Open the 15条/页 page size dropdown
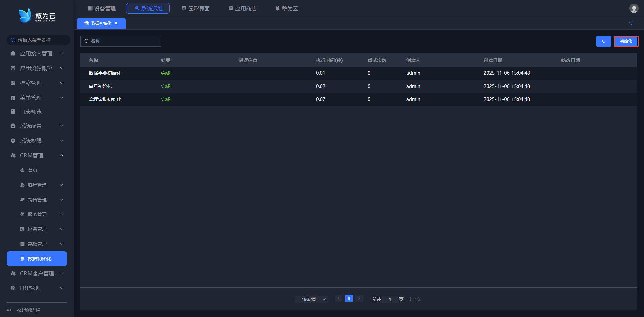This screenshot has height=317, width=644. 312,299
